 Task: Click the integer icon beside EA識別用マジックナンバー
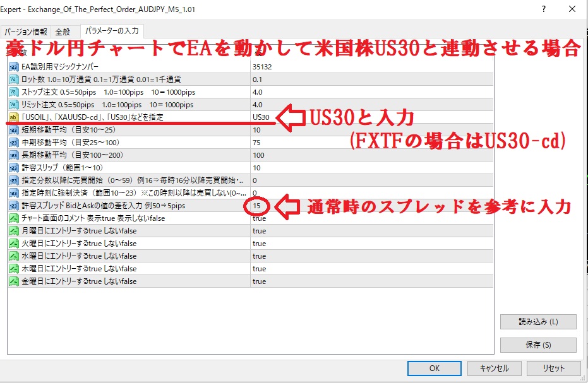[13, 67]
